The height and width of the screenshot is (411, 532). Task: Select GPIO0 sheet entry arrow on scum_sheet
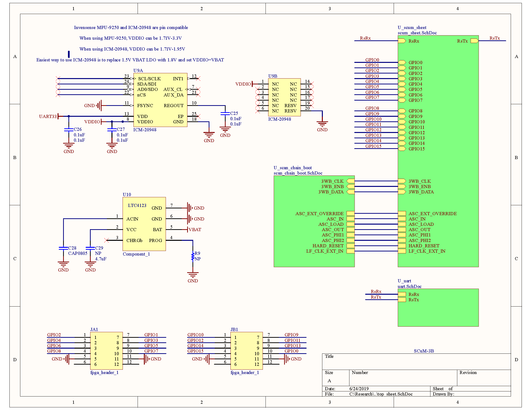tap(402, 63)
